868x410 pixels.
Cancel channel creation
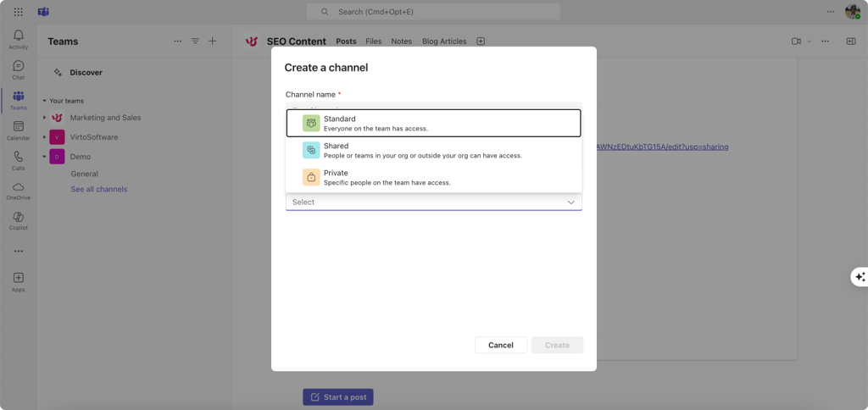[x=501, y=346]
